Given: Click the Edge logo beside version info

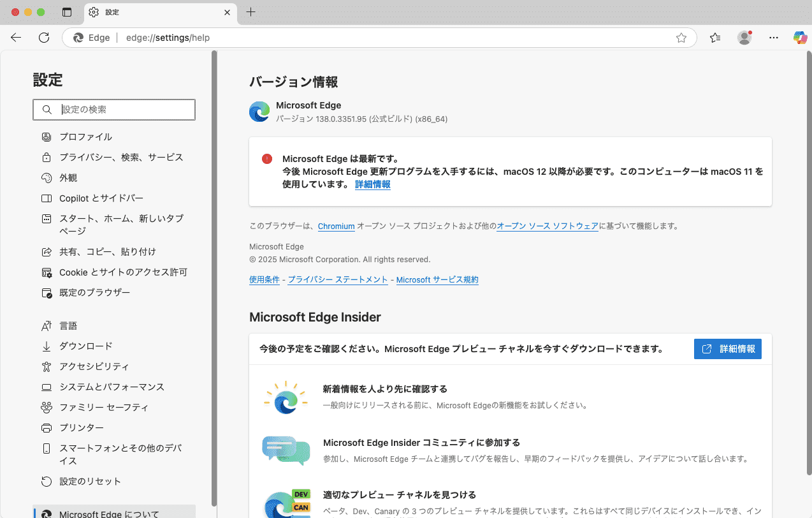Looking at the screenshot, I should pyautogui.click(x=259, y=112).
